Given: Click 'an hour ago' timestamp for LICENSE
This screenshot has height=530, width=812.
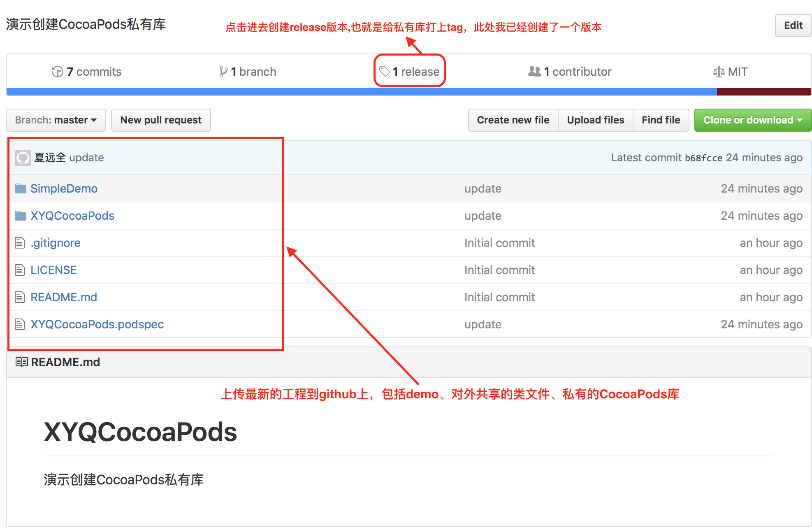Looking at the screenshot, I should [x=771, y=270].
